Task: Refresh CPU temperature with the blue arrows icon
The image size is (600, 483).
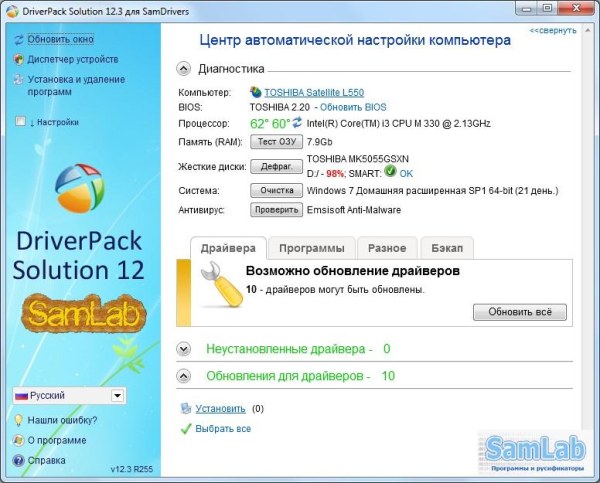Action: [x=297, y=122]
